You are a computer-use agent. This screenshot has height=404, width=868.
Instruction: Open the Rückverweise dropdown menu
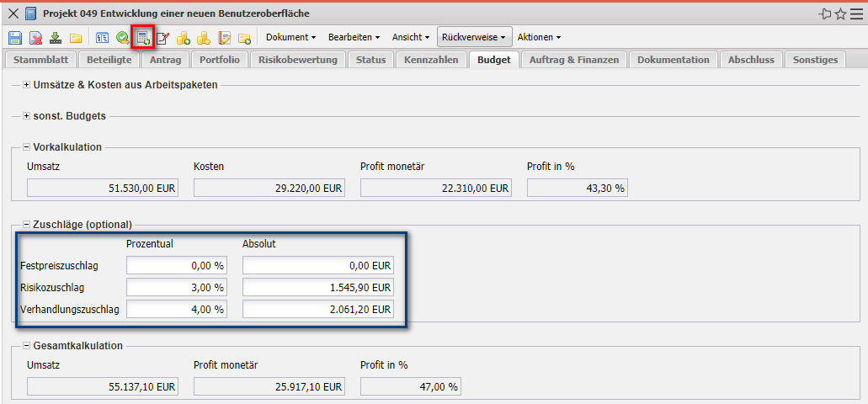point(474,37)
